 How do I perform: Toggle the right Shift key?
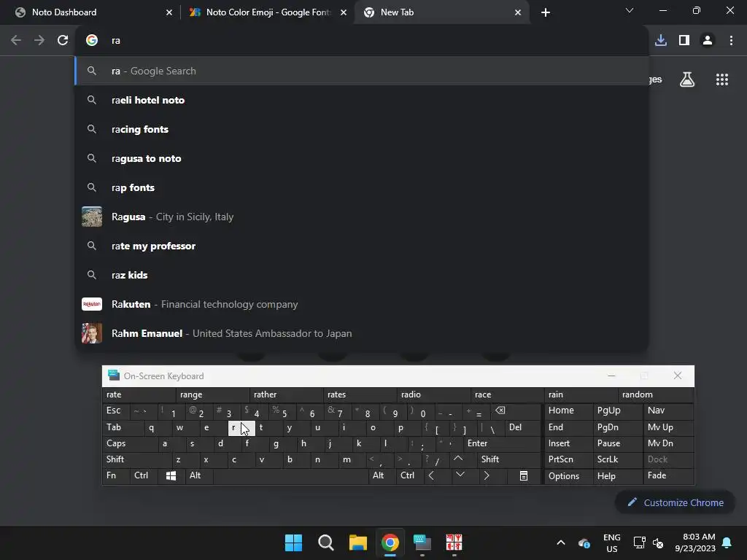tap(508, 459)
